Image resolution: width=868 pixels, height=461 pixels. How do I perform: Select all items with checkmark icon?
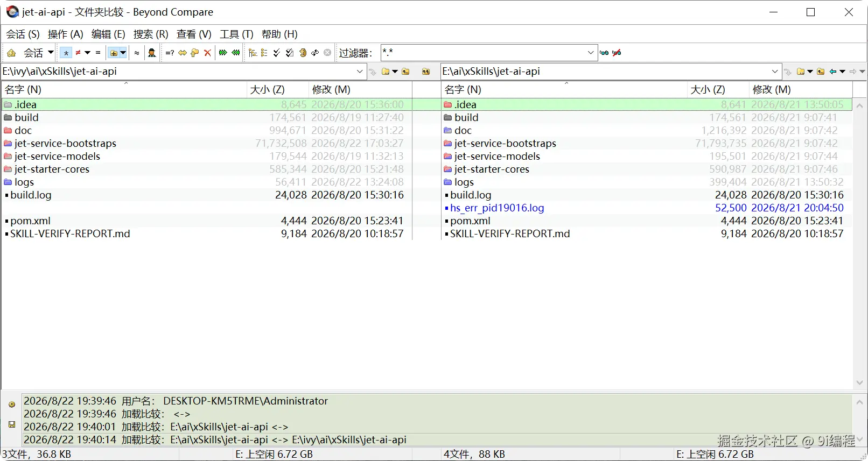pyautogui.click(x=277, y=53)
